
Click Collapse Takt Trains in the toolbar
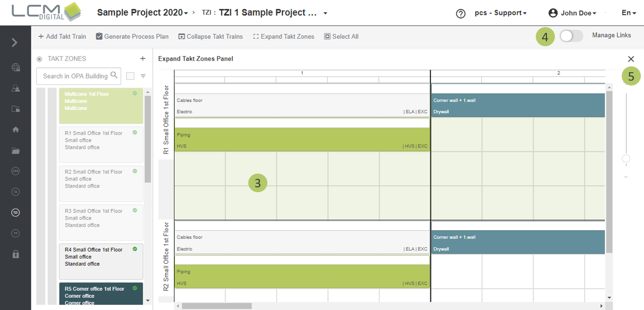tap(211, 37)
